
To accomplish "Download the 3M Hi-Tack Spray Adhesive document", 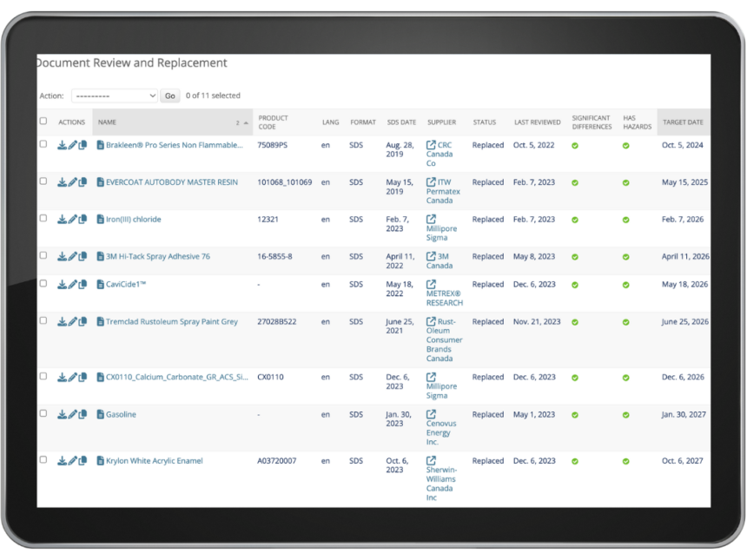I will 62,257.
